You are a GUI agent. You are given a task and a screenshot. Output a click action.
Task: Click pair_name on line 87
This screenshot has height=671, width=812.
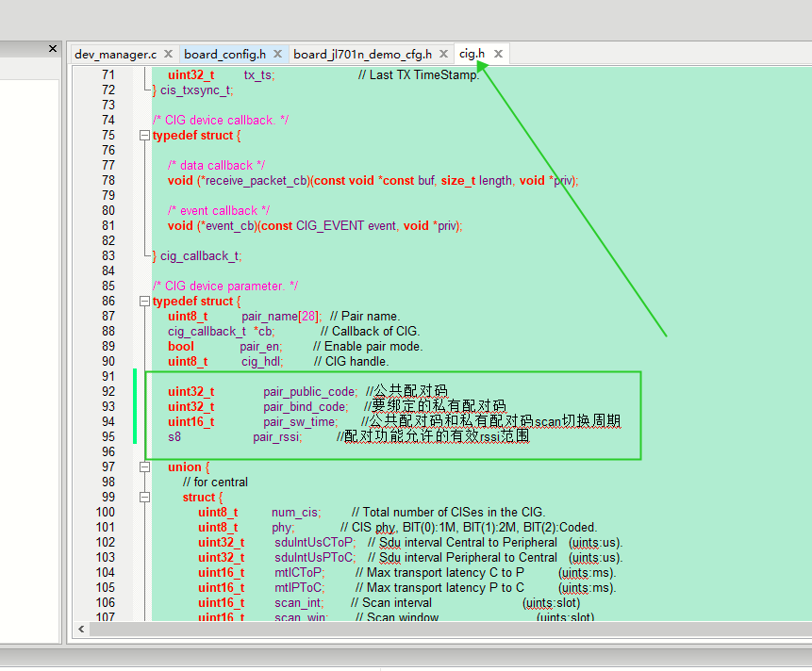coord(270,317)
